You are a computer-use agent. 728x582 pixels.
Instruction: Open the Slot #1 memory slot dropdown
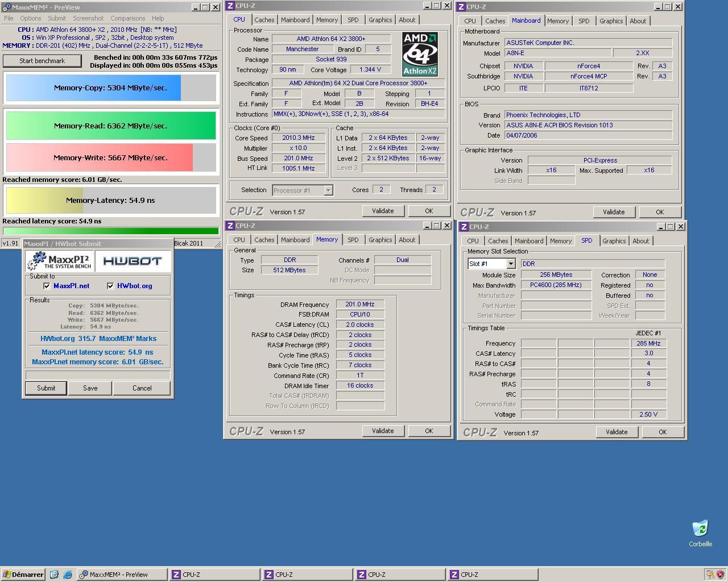tap(510, 264)
